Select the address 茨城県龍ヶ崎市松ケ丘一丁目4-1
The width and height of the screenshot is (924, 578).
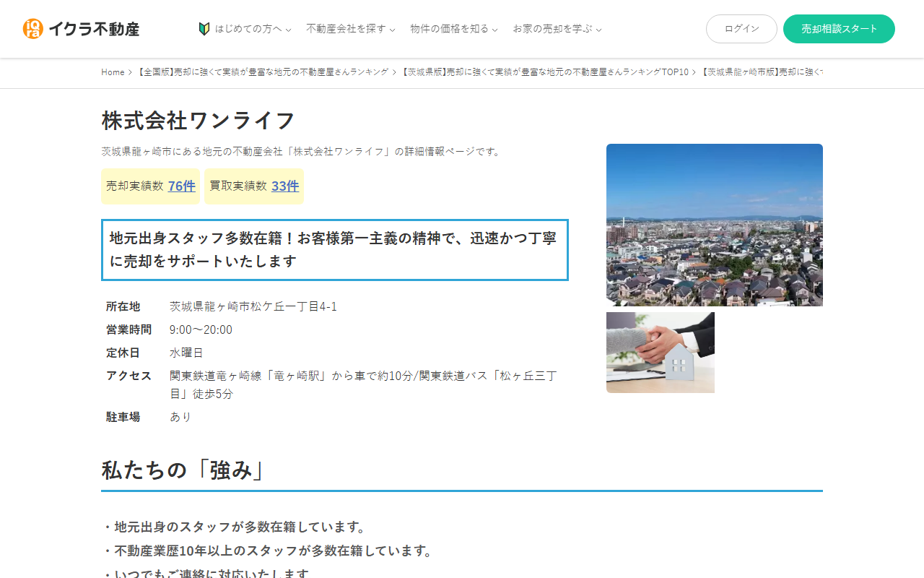tap(253, 306)
